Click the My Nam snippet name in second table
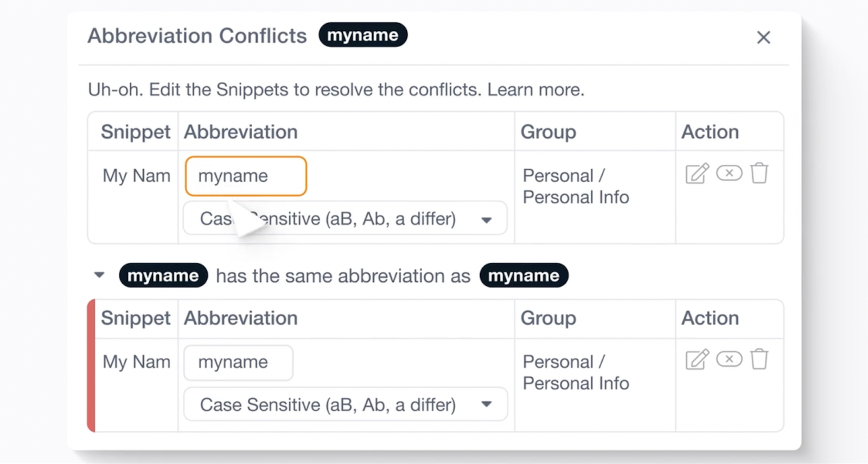Viewport: 868px width, 464px height. [136, 362]
